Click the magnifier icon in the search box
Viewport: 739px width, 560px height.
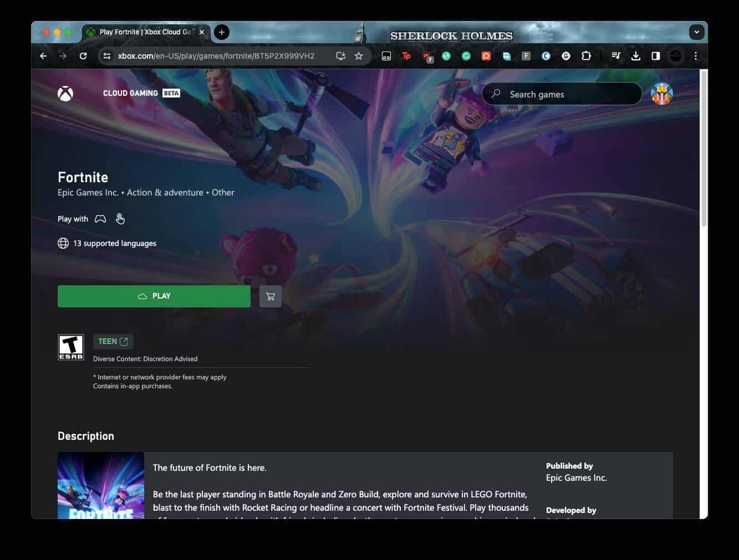[x=496, y=94]
